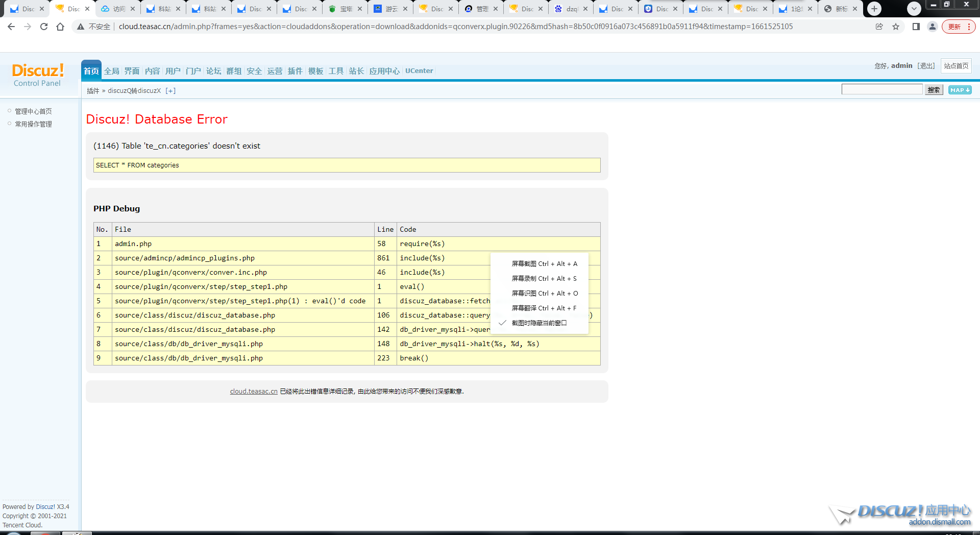980x535 pixels.
Task: Close the active Disc browser tab
Action: point(87,9)
